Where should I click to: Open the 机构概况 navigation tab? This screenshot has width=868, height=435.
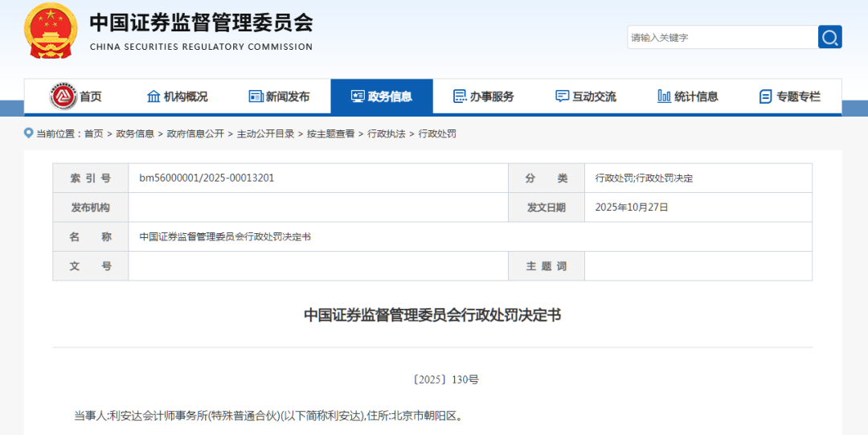[x=178, y=96]
